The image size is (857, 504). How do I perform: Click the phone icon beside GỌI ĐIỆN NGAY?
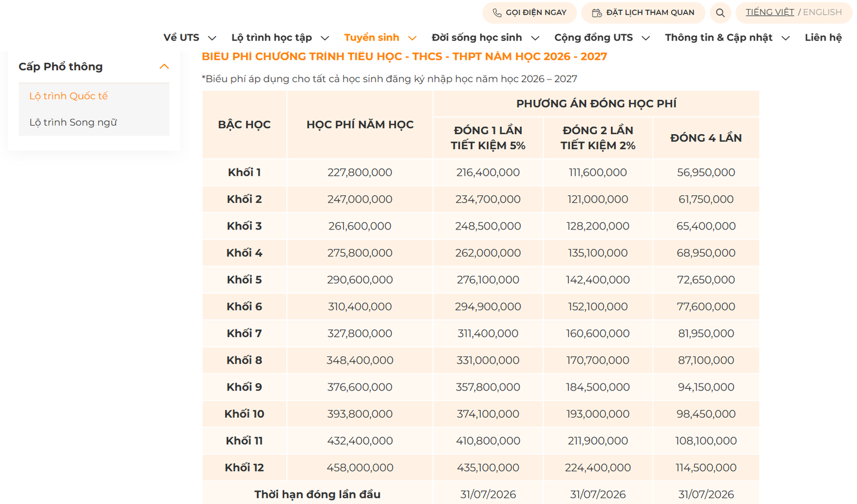497,13
